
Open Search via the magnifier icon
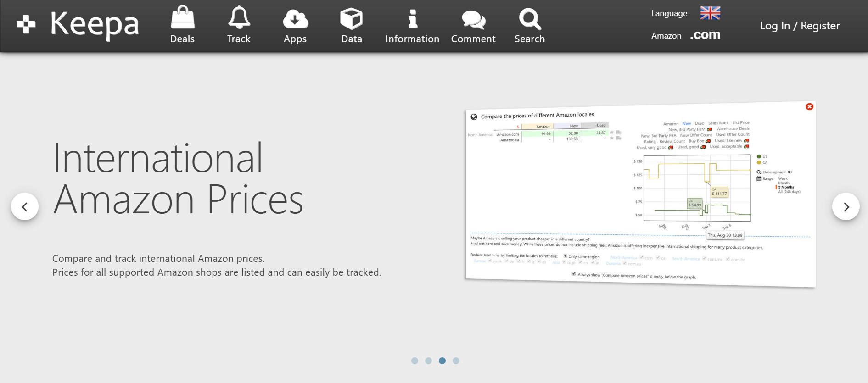[530, 25]
